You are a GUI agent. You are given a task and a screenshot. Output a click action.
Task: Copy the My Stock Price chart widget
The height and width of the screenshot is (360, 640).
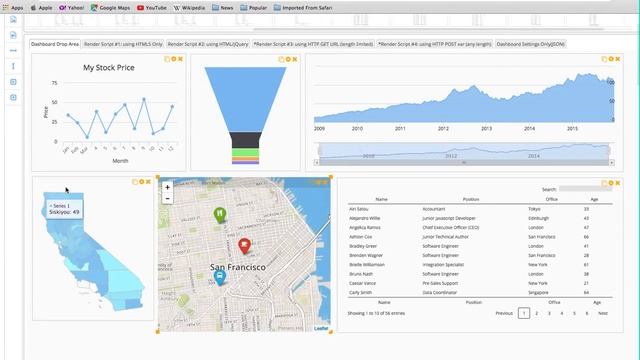[x=167, y=59]
